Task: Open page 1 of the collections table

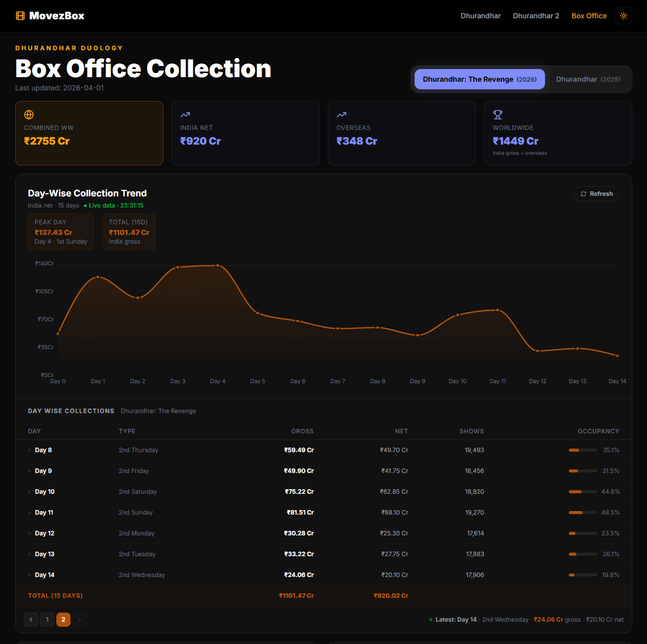Action: click(x=47, y=620)
